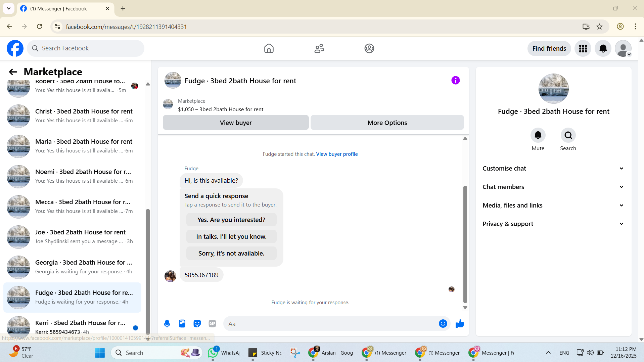Choose a sticker to send
Image resolution: width=644 pixels, height=362 pixels.
197,324
